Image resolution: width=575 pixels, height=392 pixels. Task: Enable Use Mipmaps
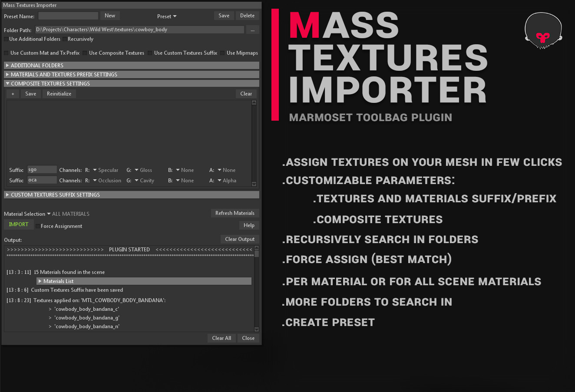click(222, 53)
